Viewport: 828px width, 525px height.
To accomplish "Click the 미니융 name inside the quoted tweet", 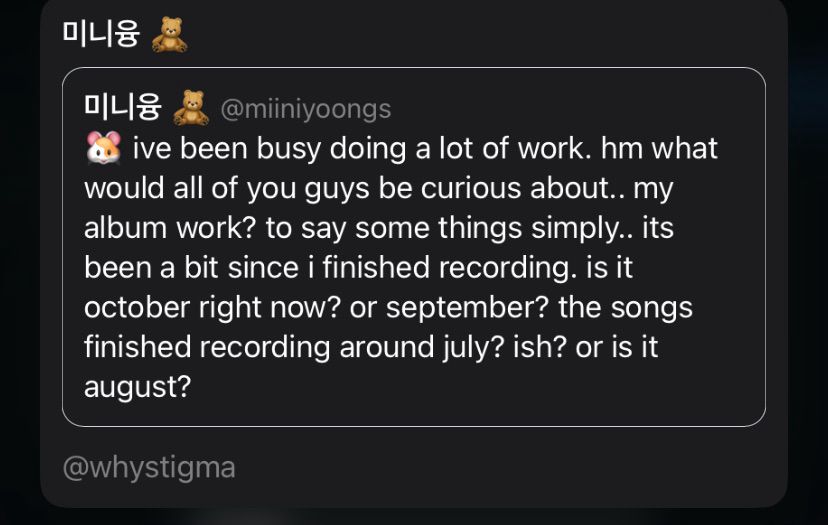I will pos(123,107).
